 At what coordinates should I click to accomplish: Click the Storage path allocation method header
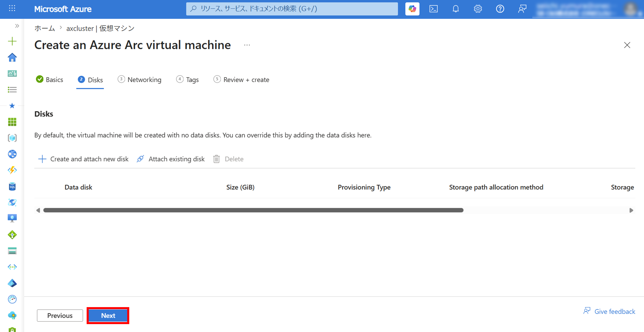(496, 187)
